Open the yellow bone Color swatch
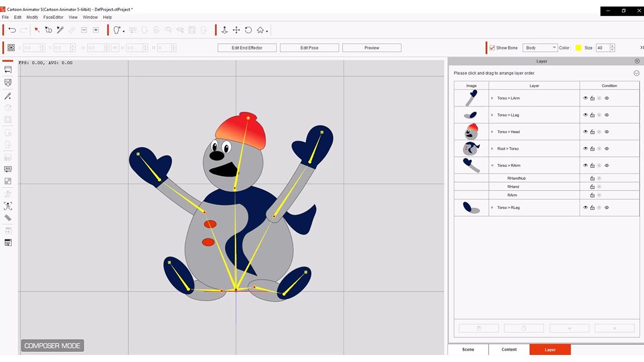644x362 pixels. (x=579, y=48)
